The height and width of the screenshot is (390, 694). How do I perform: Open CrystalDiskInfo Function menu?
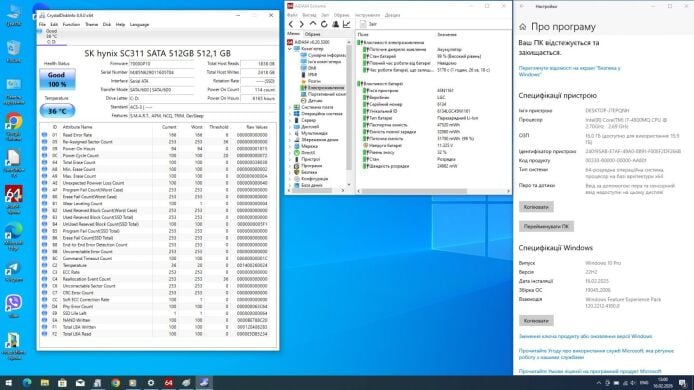[71, 25]
